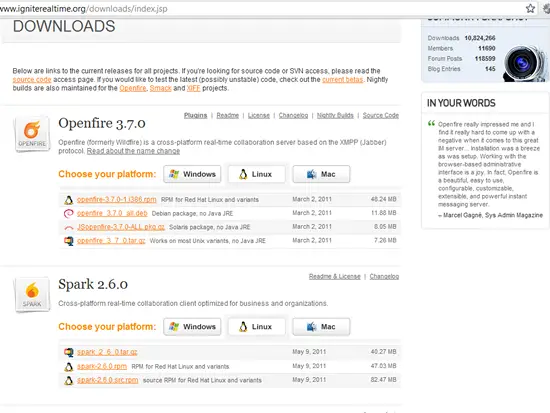Viewport: 550px width, 413px height.
Task: Click 'Solaris package, no Java JRE' description
Action: pyautogui.click(x=209, y=227)
